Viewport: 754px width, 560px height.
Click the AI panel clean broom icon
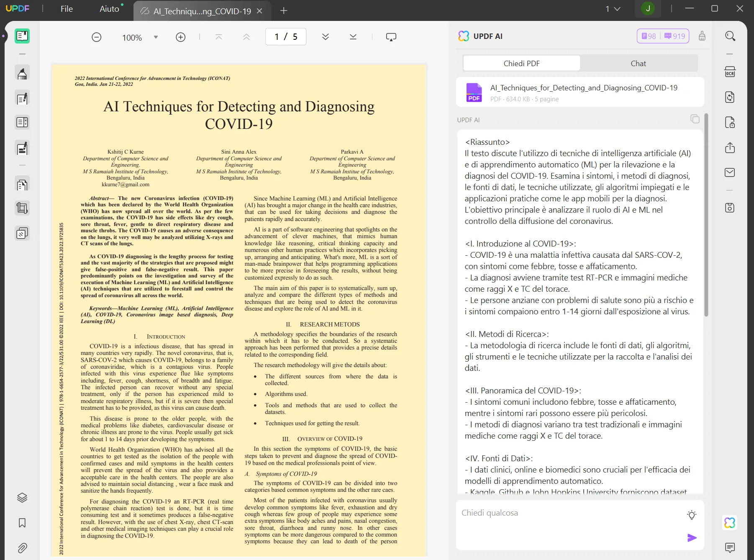(x=702, y=36)
